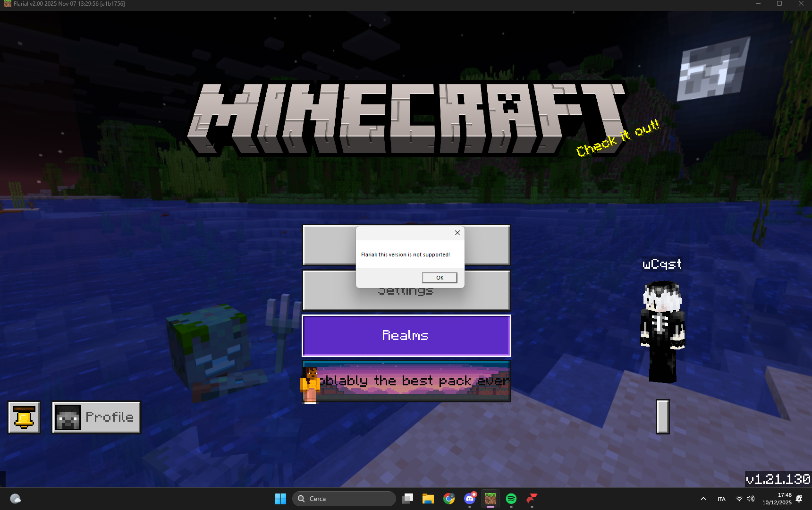
Task: Click the wCqst character skin
Action: point(662,331)
